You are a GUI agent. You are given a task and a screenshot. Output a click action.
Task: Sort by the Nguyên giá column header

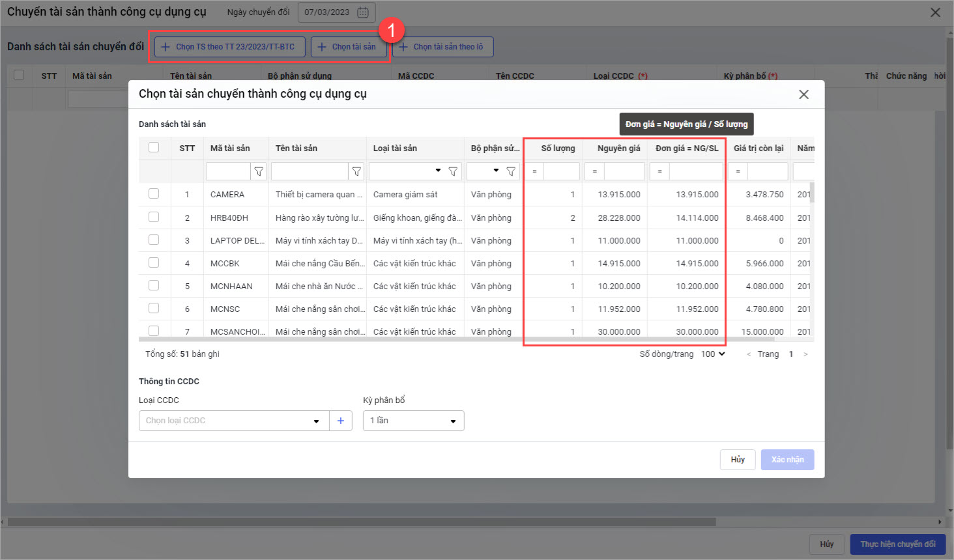point(618,148)
